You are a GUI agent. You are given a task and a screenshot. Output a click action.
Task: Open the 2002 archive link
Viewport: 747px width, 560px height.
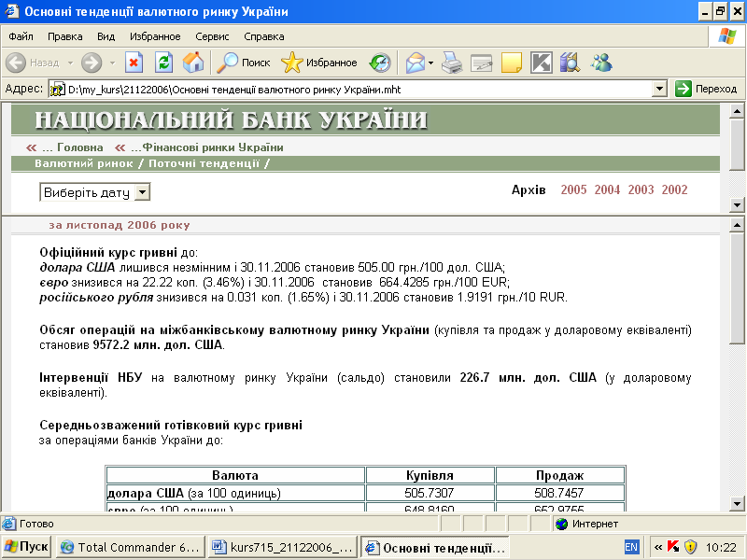[x=674, y=189]
